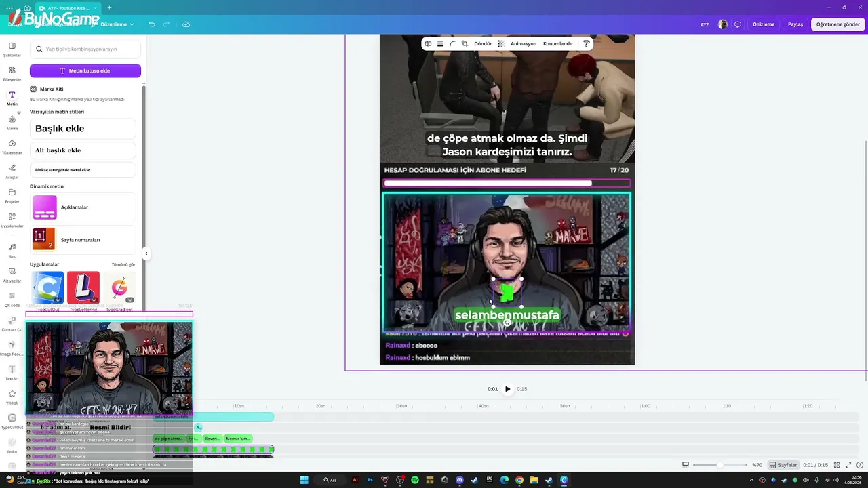Adjust the zoom slider at bottom right
Image resolution: width=868 pixels, height=488 pixels.
click(x=719, y=465)
